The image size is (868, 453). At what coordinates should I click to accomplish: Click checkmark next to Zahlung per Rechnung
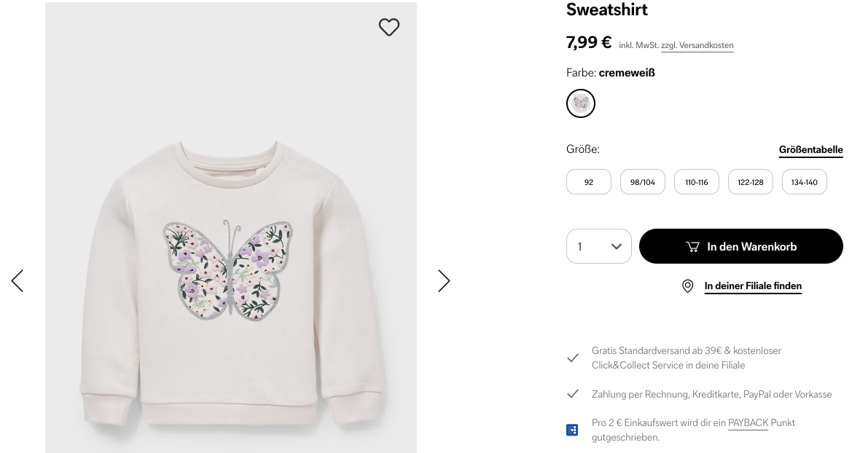572,394
